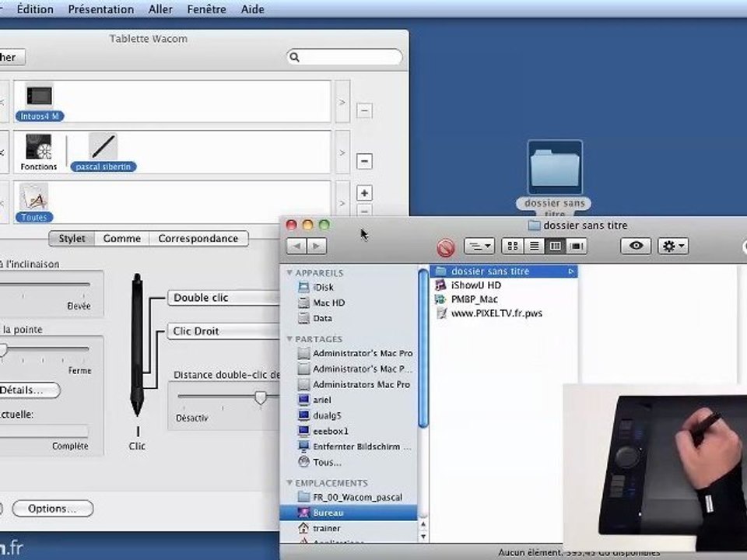Select Bureau in Finder sidebar
This screenshot has width=747, height=560.
point(349,513)
